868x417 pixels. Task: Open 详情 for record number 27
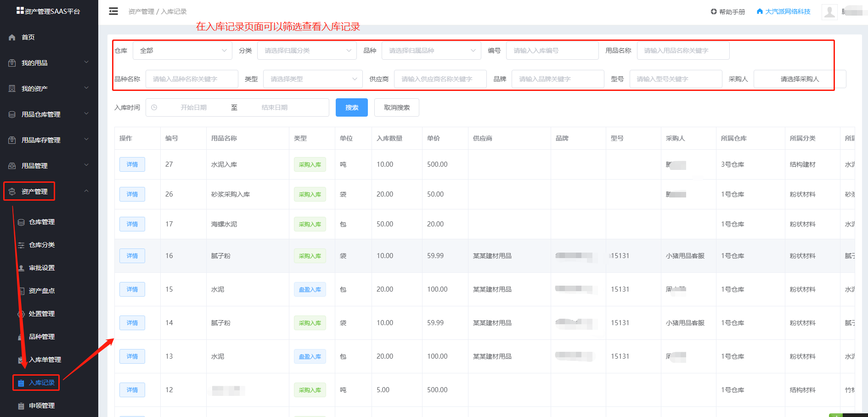point(132,164)
